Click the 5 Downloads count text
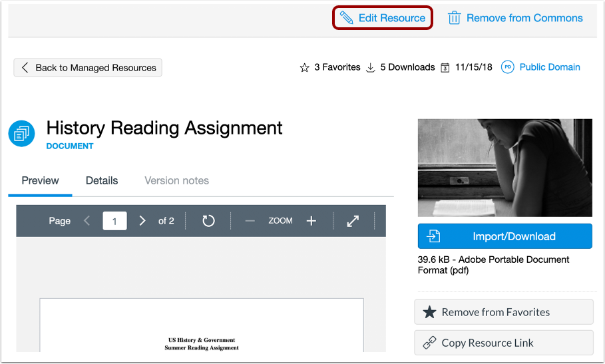Screen dimensions: 605x364 click(407, 67)
